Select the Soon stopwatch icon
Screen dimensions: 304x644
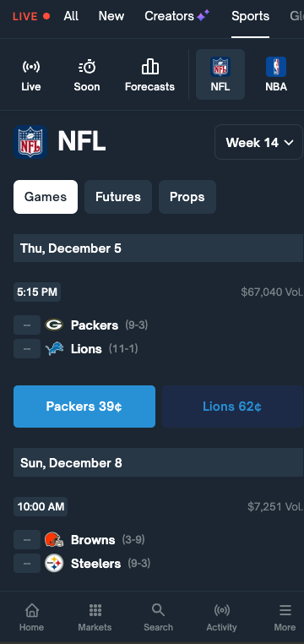click(x=87, y=67)
